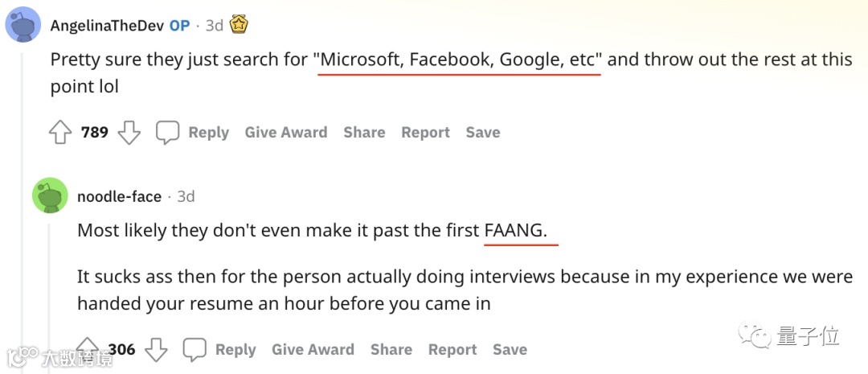Screen dimensions: 868x374
Task: Share AngelinaTheDev's comment
Action: point(364,133)
